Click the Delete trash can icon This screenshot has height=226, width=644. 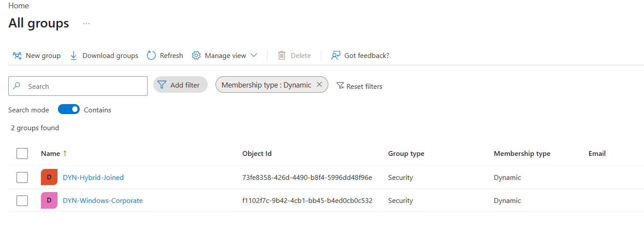pos(282,55)
